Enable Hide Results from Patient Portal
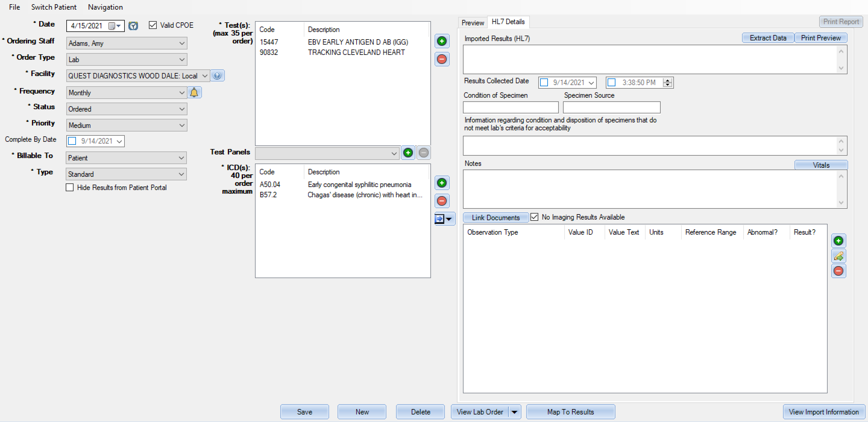868x422 pixels. click(x=70, y=187)
